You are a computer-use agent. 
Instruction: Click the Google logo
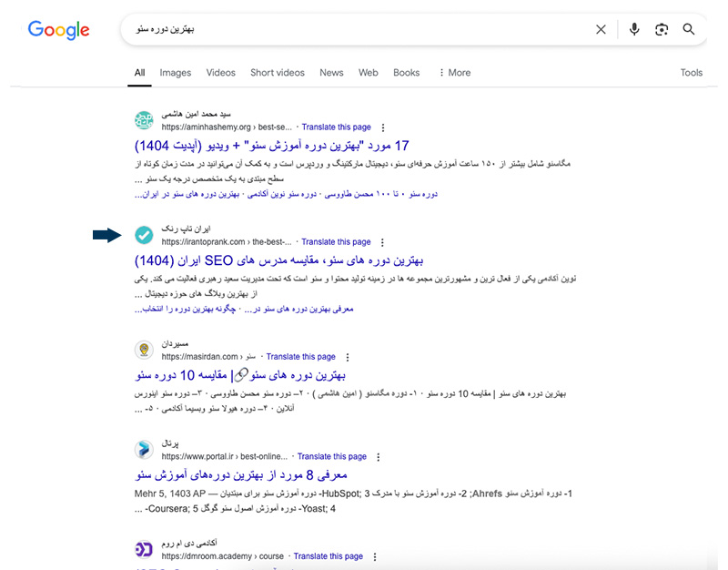pos(58,30)
